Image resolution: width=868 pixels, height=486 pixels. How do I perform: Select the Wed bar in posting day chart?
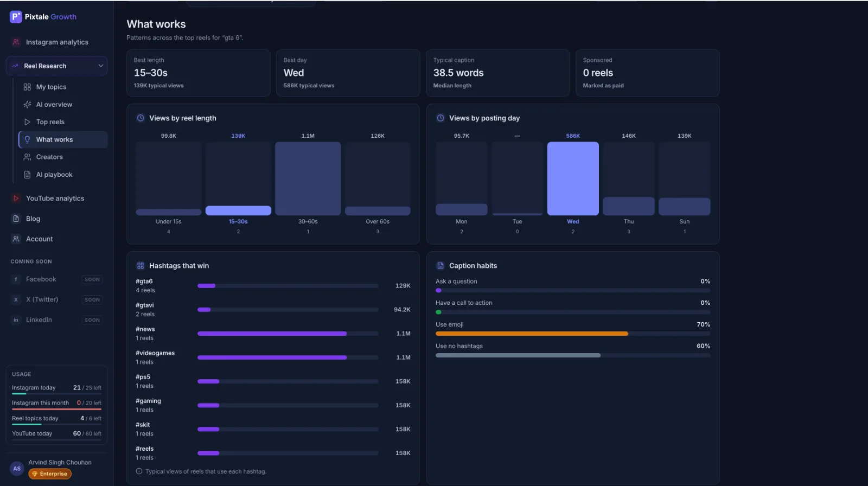(x=573, y=178)
